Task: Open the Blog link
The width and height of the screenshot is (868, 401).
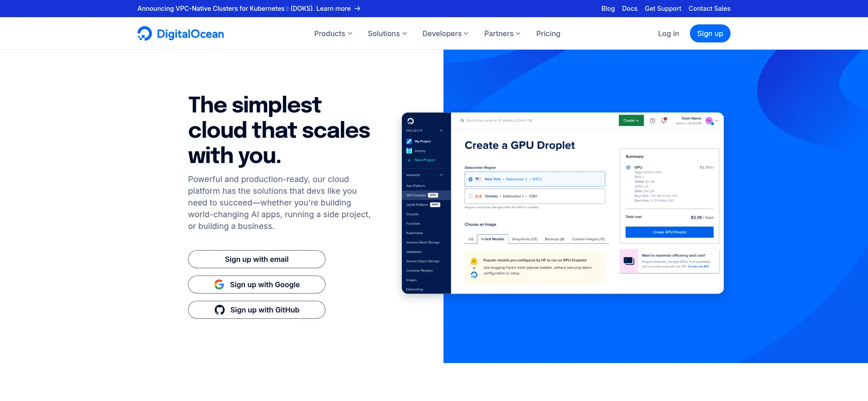Action: [608, 9]
